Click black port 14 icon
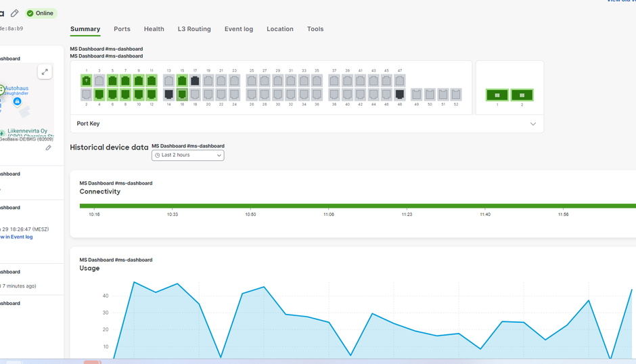 (x=169, y=95)
